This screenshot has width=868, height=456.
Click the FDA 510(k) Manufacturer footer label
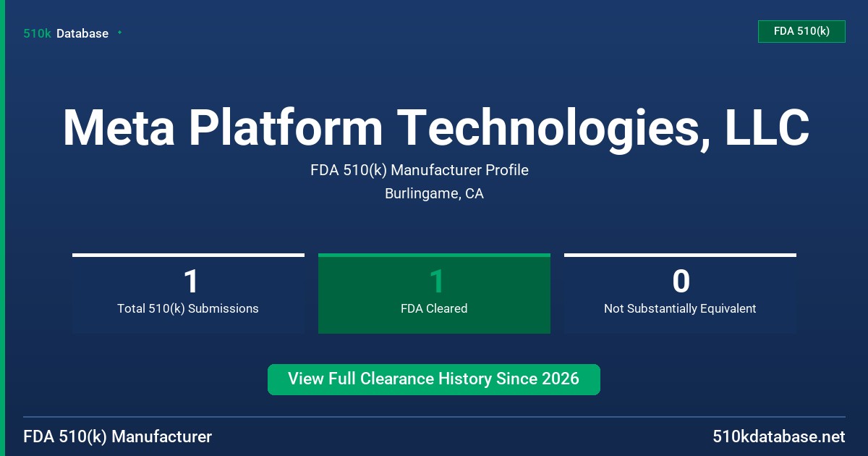click(x=117, y=436)
